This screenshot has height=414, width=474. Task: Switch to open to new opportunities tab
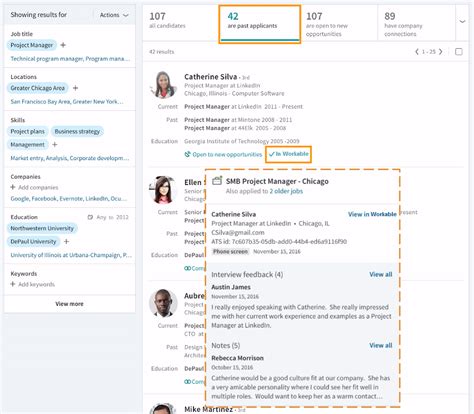pyautogui.click(x=339, y=24)
